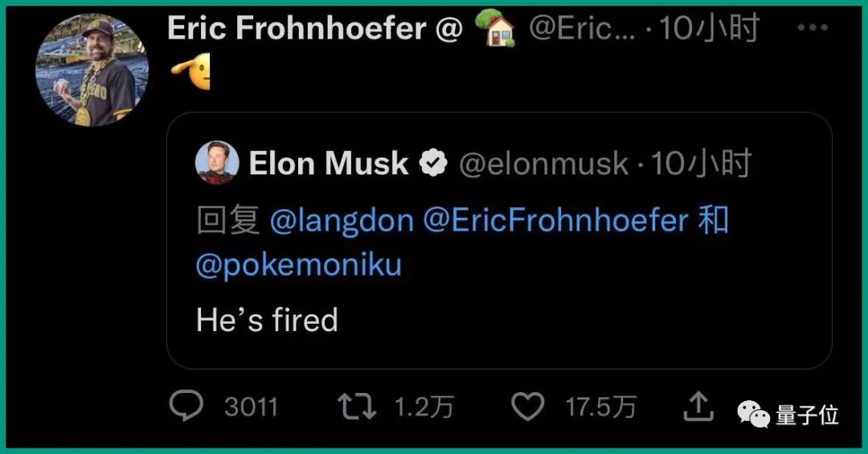Open the @EricFrohnhoefer mention link
This screenshot has width=868, height=454.
click(x=555, y=220)
